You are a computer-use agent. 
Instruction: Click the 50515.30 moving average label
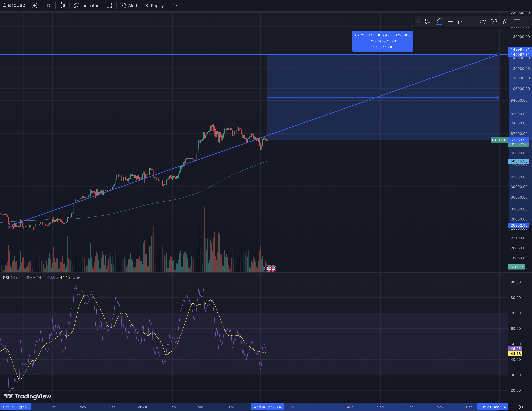coord(519,161)
